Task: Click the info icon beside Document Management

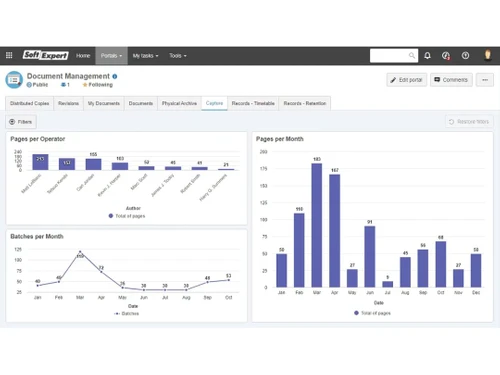Action: click(115, 76)
